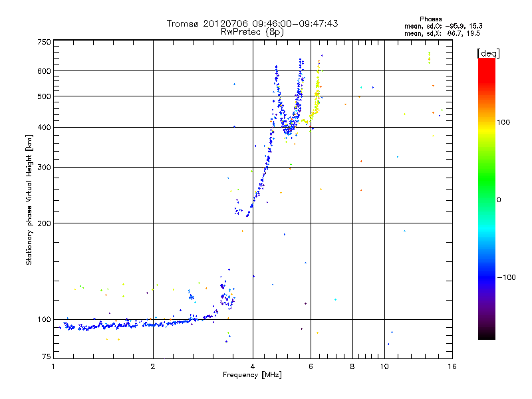Click the y-axis tick label '75'
Screen dimensions: 532x399
tap(47, 356)
